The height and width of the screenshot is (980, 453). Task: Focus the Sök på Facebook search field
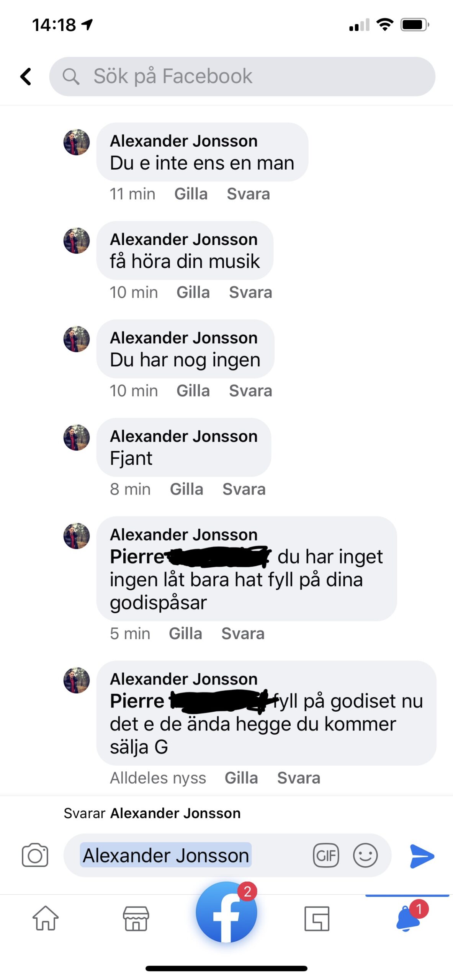tap(242, 76)
